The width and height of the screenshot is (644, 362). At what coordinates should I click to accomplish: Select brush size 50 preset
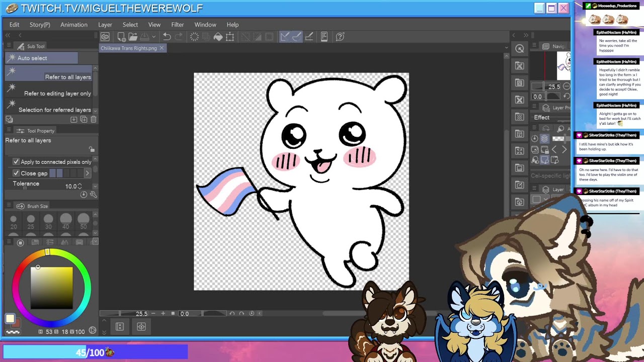(84, 222)
